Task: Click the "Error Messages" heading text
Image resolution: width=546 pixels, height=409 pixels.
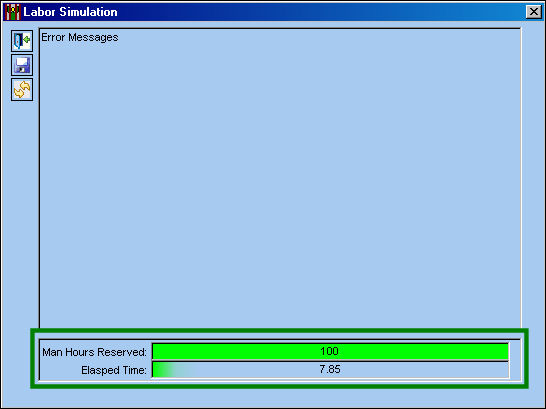Action: [x=80, y=37]
